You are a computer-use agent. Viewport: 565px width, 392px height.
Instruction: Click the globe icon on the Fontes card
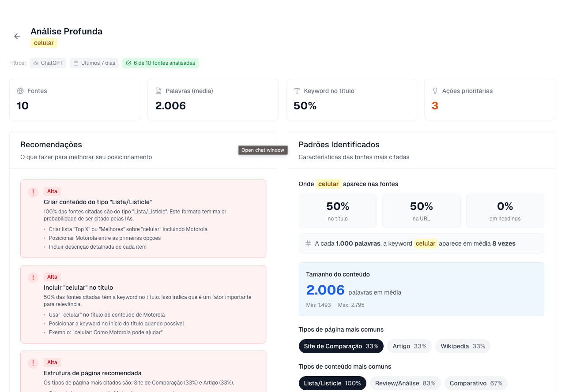[20, 91]
